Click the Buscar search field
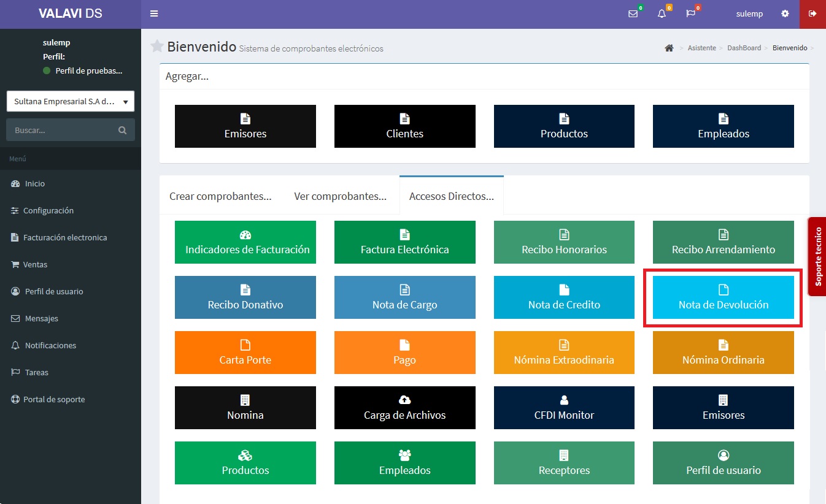Screen dimensions: 826x504 coord(61,130)
